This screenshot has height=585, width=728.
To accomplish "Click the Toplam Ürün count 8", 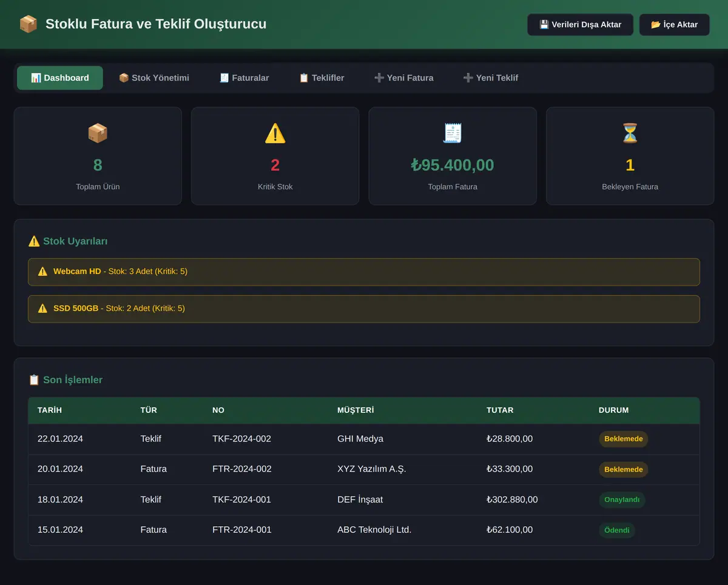I will (98, 165).
